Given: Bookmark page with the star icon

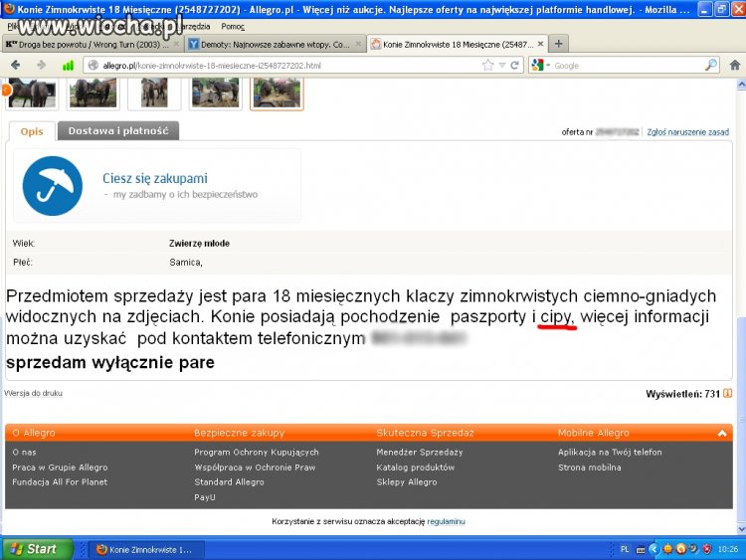Looking at the screenshot, I should point(487,66).
